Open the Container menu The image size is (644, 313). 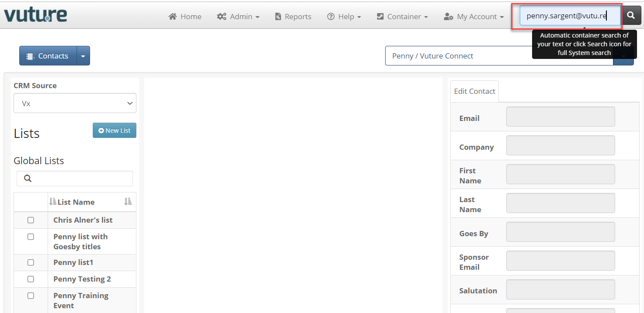point(402,17)
